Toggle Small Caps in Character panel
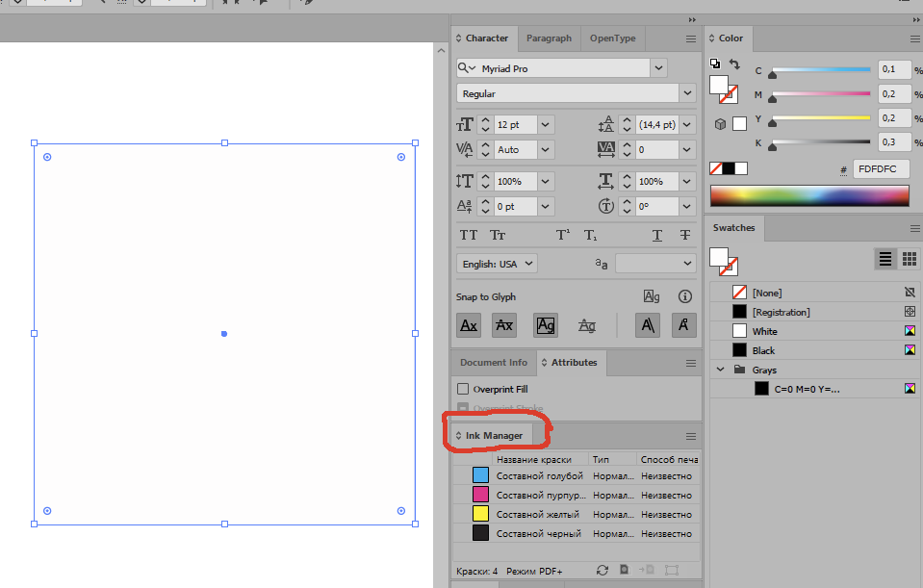Image resolution: width=923 pixels, height=588 pixels. (498, 236)
